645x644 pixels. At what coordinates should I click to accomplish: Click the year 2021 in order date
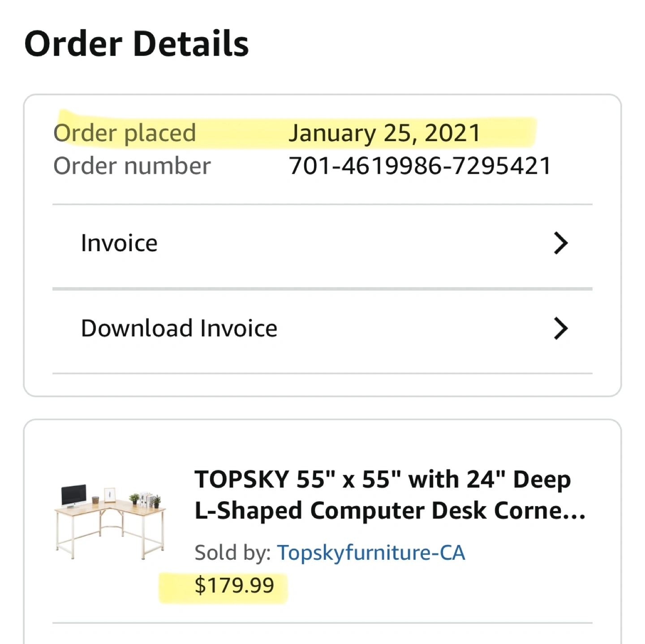click(452, 133)
